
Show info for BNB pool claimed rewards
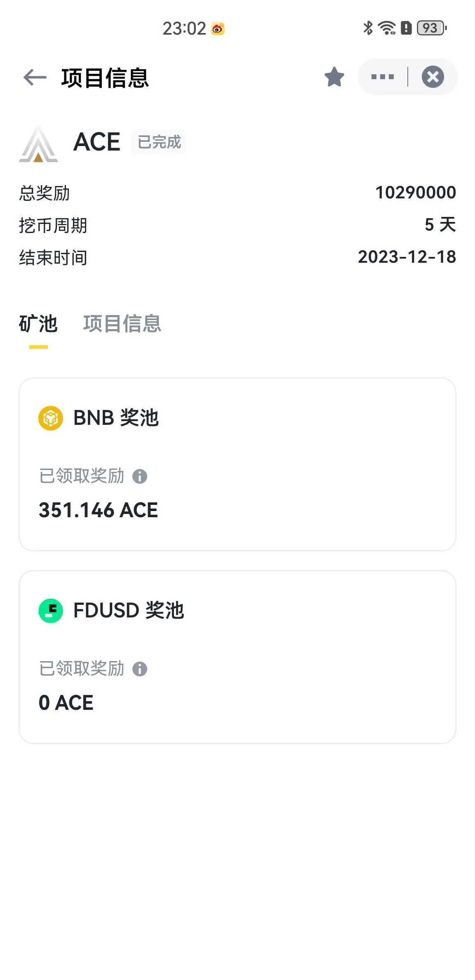140,476
